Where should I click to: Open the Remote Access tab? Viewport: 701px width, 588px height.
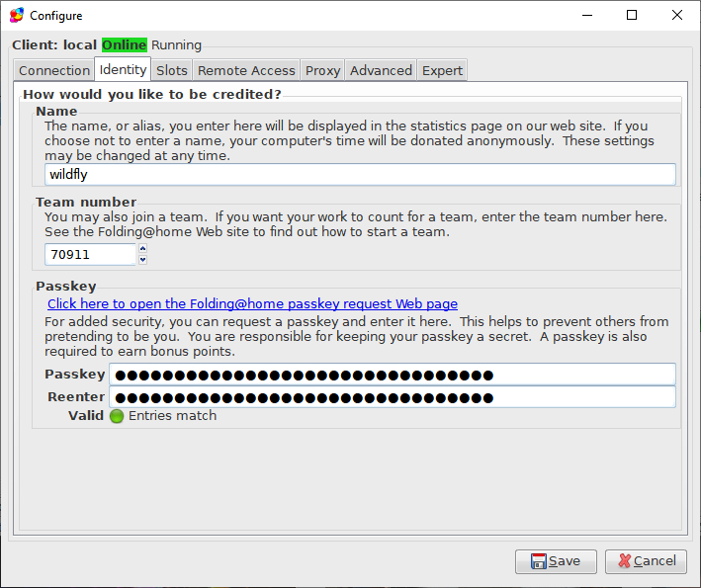246,70
